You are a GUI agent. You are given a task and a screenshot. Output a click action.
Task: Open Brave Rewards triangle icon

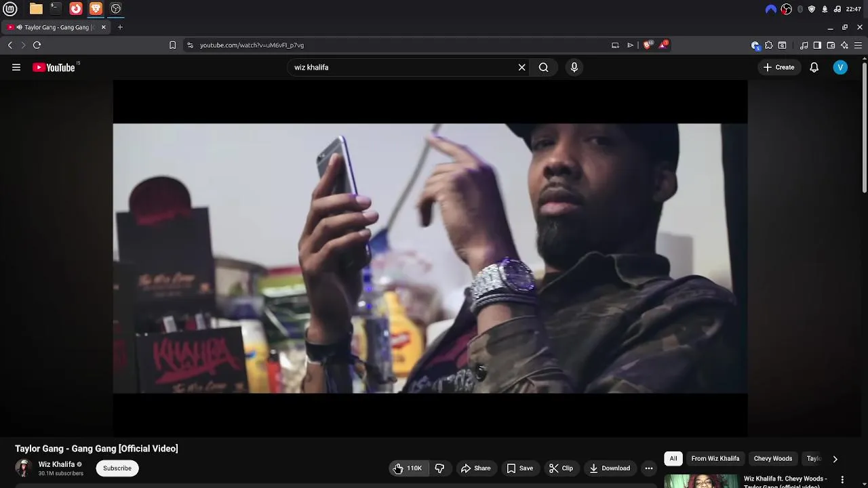click(664, 45)
